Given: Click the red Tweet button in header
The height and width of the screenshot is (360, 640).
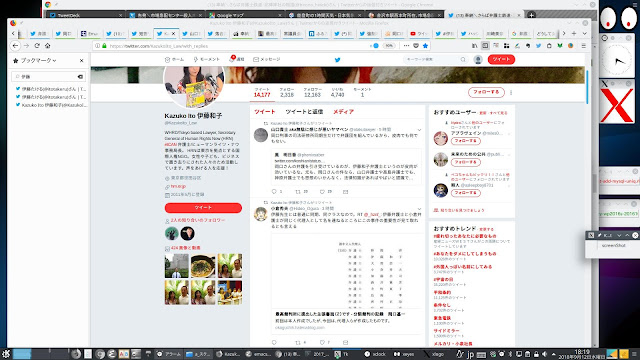Looking at the screenshot, I should point(501,60).
